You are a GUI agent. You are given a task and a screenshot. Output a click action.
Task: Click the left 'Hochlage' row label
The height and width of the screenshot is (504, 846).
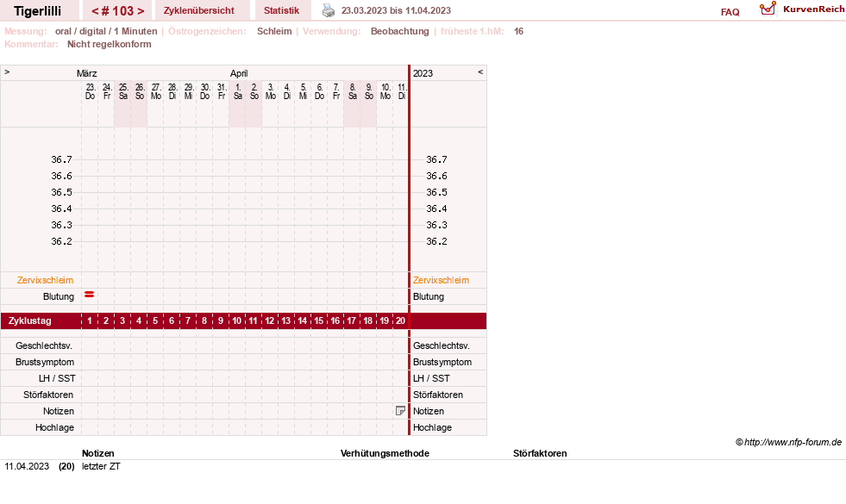[54, 427]
